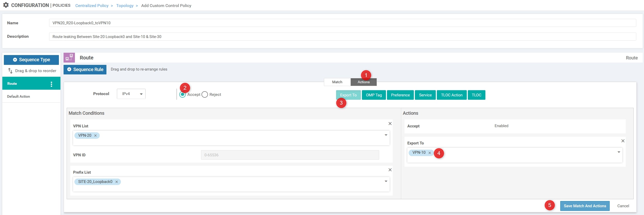Remove the SITE-20_Loopback0 prefix chip
The height and width of the screenshot is (215, 644).
(x=117, y=182)
